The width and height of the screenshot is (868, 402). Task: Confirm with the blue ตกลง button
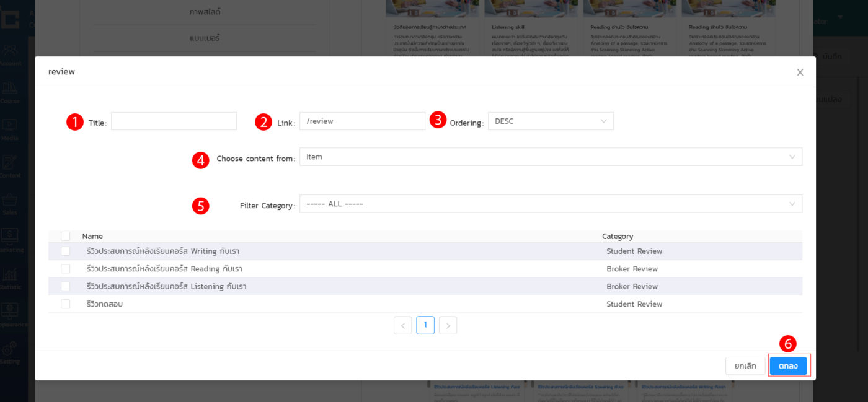click(x=788, y=366)
